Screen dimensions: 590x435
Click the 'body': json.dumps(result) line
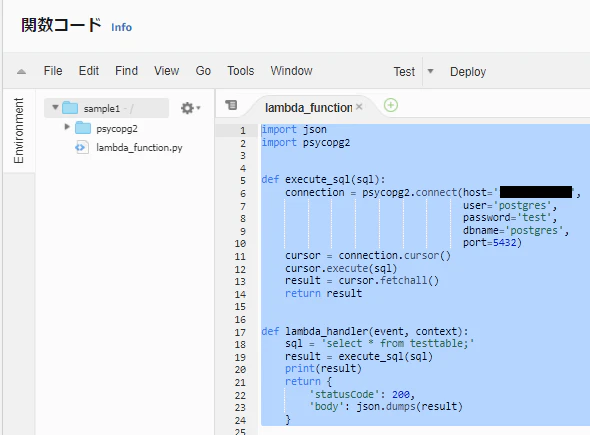(385, 406)
